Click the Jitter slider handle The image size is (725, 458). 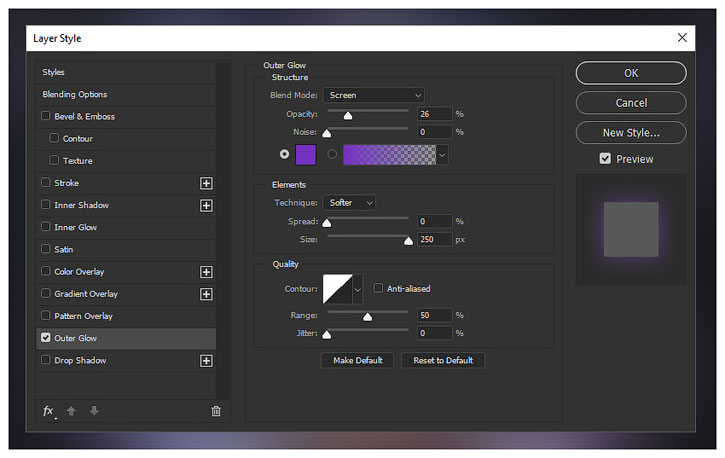pos(326,335)
